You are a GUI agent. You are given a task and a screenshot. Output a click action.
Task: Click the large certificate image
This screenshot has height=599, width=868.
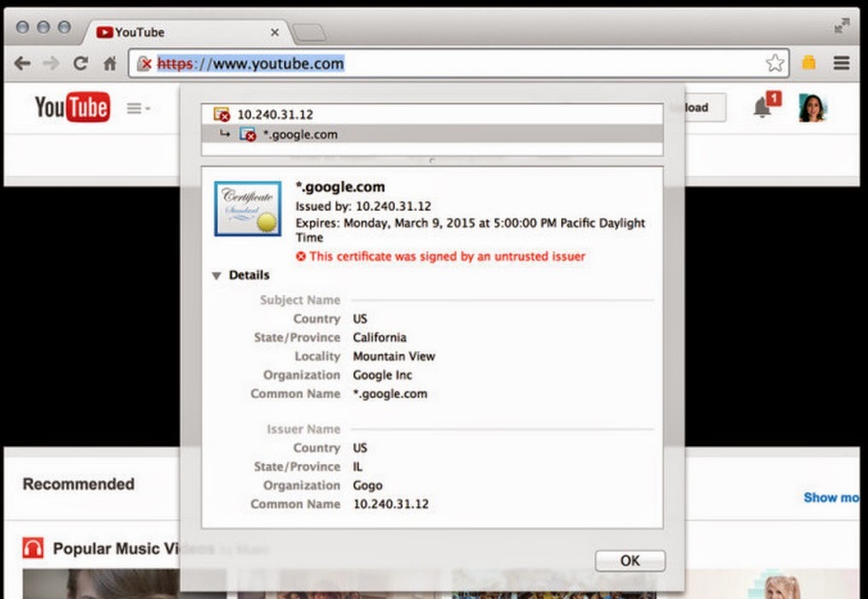point(247,208)
